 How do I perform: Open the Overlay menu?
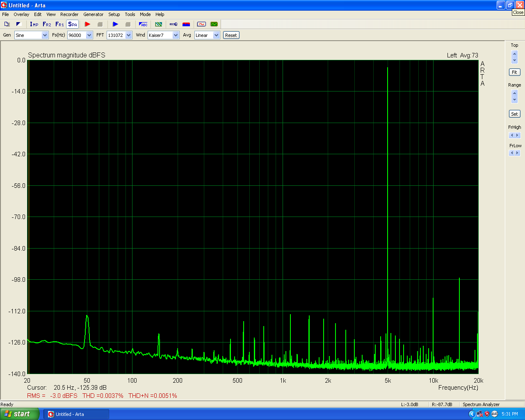21,14
